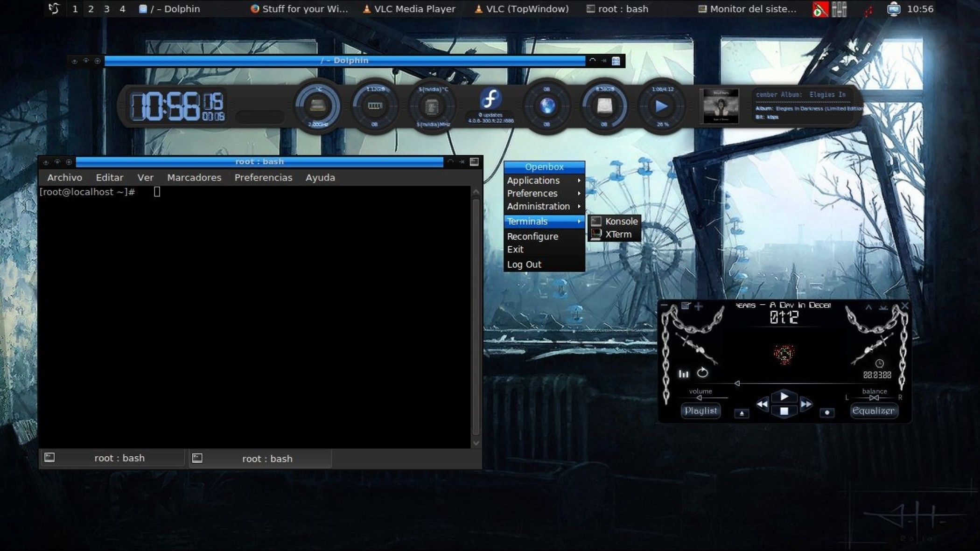Click the play-progress gauge in desktop widget
The width and height of the screenshot is (980, 551).
coord(662,106)
